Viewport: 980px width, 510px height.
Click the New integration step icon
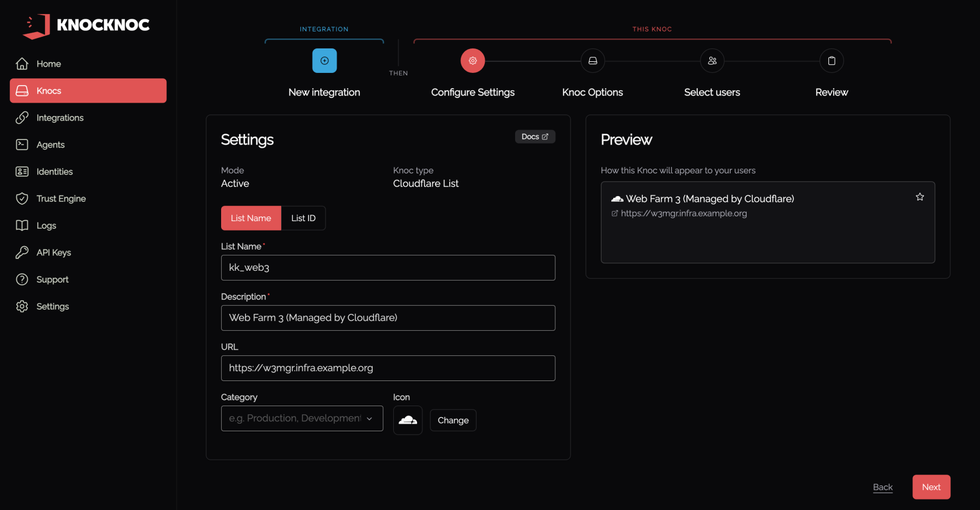click(324, 61)
